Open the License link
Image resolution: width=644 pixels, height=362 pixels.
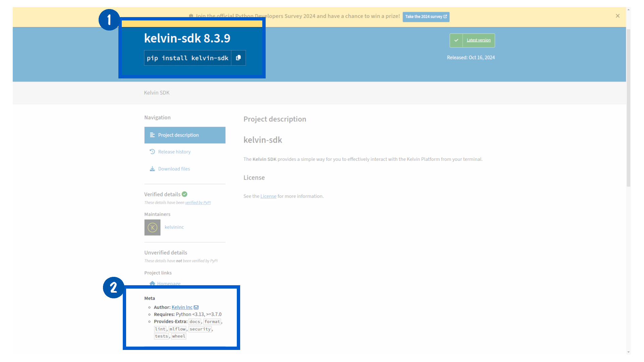pyautogui.click(x=268, y=196)
